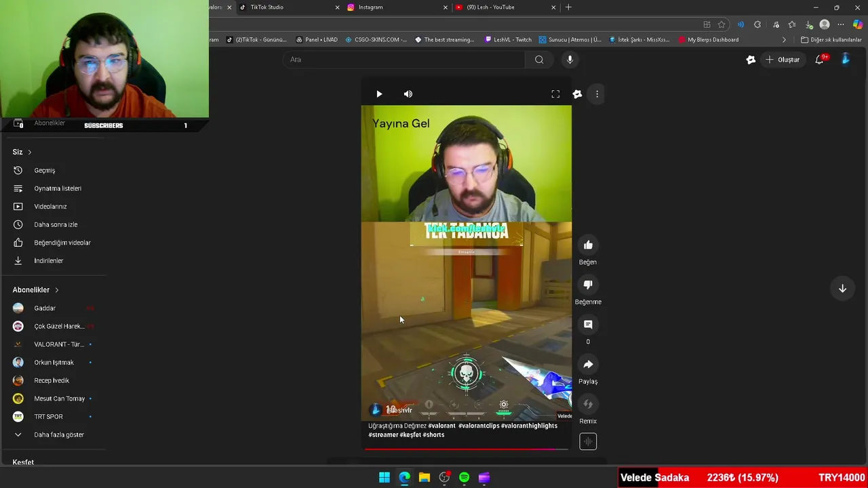The width and height of the screenshot is (868, 488).
Task: Open Recep İvedik channel
Action: coord(53,380)
